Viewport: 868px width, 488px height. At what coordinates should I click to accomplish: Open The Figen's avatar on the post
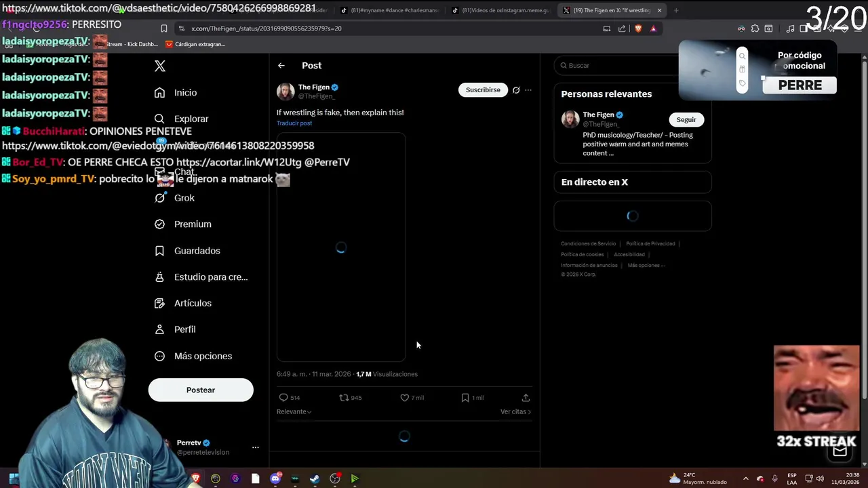[285, 91]
